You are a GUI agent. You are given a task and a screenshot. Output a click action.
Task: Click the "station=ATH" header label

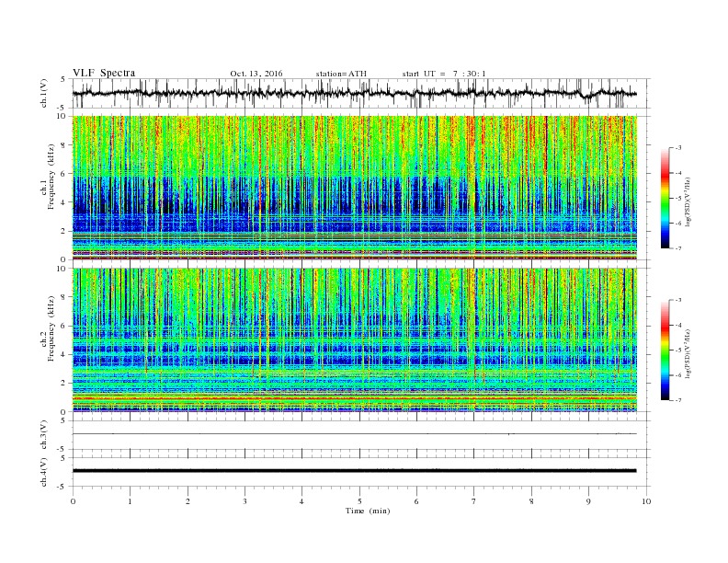pos(341,74)
